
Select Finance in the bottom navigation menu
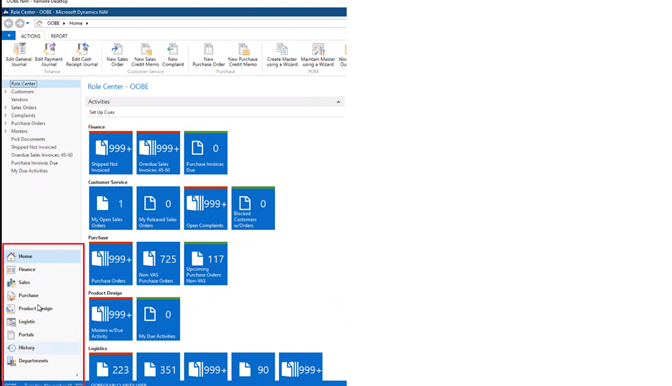pyautogui.click(x=42, y=269)
